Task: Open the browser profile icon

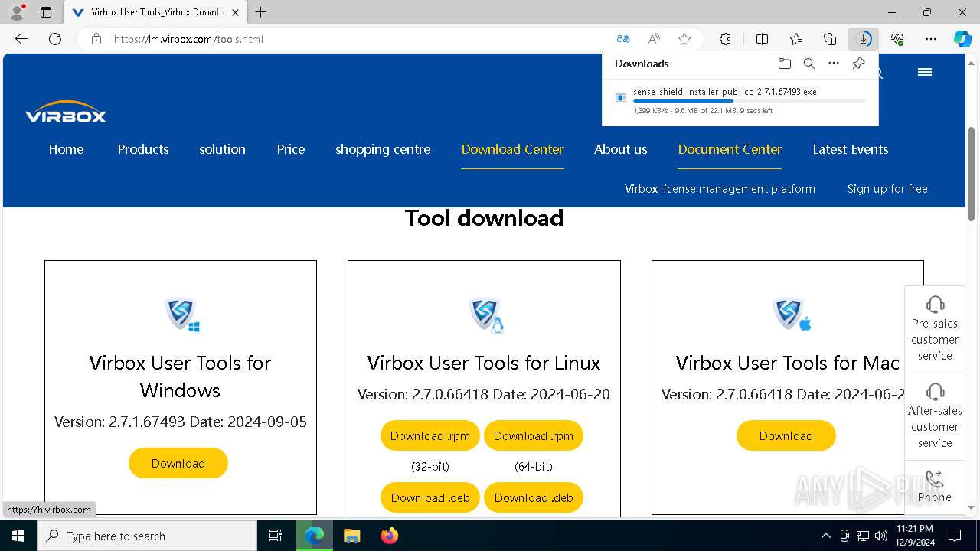Action: pyautogui.click(x=16, y=12)
